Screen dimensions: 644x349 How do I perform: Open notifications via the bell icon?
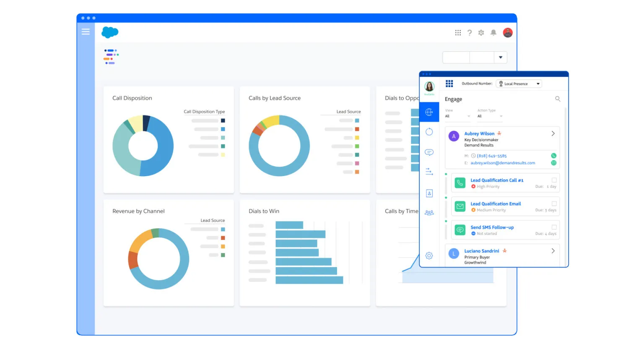(493, 32)
